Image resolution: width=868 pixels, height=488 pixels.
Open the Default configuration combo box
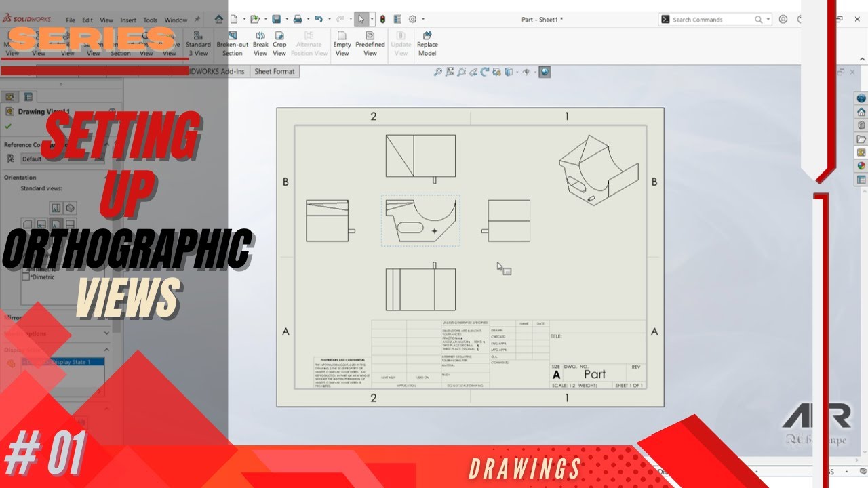[63, 159]
